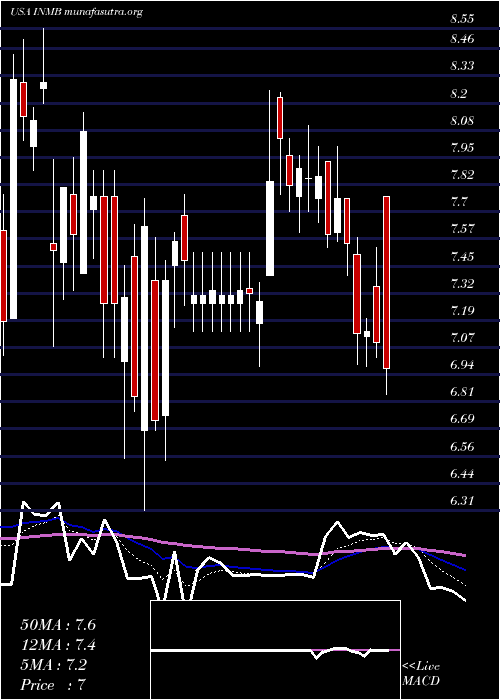This screenshot has height=700, width=500.
Task: Click the 6.69 price axis label
Action: 462,419
